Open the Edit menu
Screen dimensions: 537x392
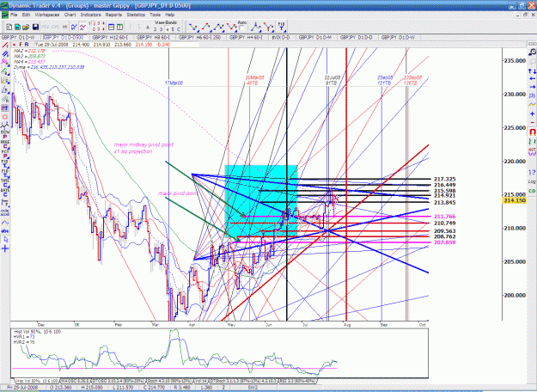26,15
